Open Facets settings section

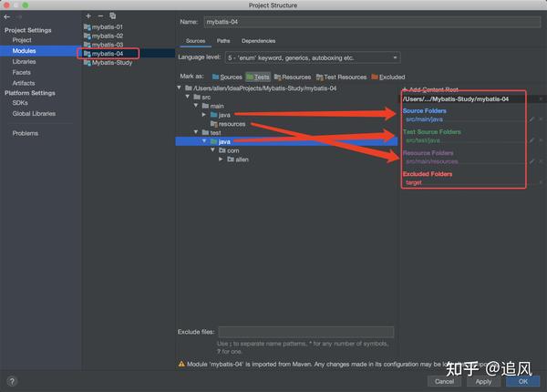click(22, 73)
